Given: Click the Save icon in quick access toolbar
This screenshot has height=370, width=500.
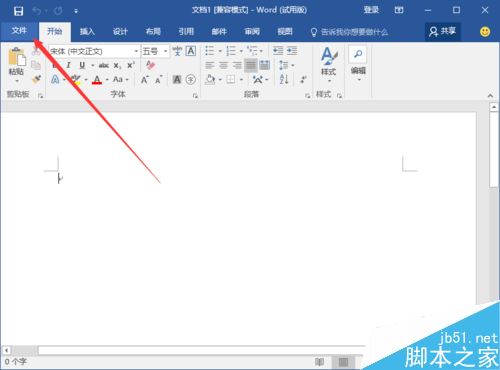Looking at the screenshot, I should pyautogui.click(x=18, y=11).
